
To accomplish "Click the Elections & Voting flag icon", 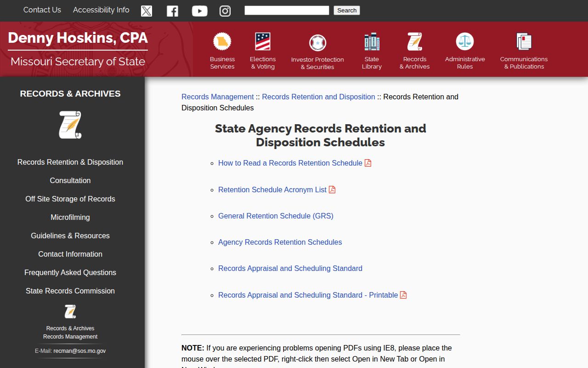I will [x=263, y=41].
